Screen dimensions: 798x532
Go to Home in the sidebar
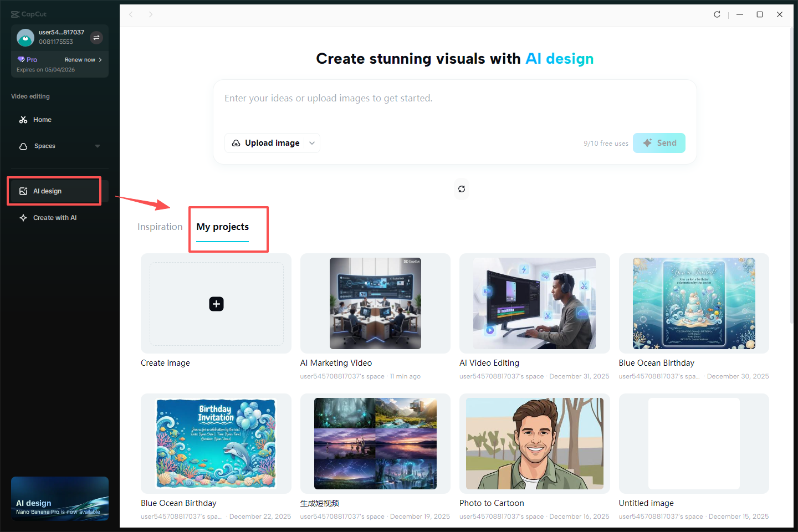tap(41, 119)
